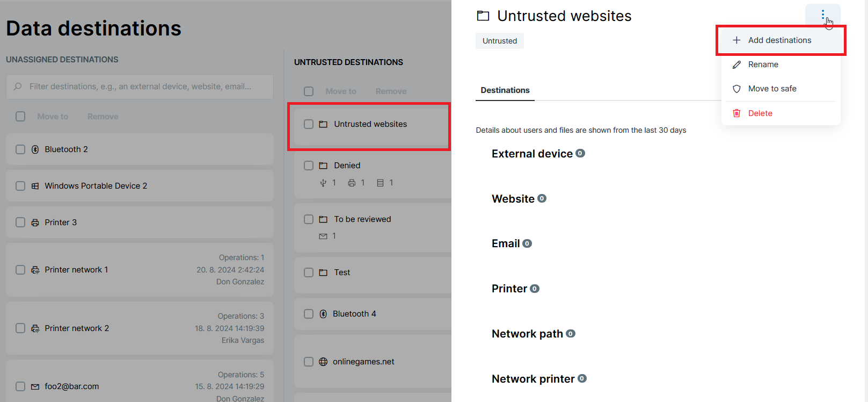Choose Add destinations from the menu

779,40
